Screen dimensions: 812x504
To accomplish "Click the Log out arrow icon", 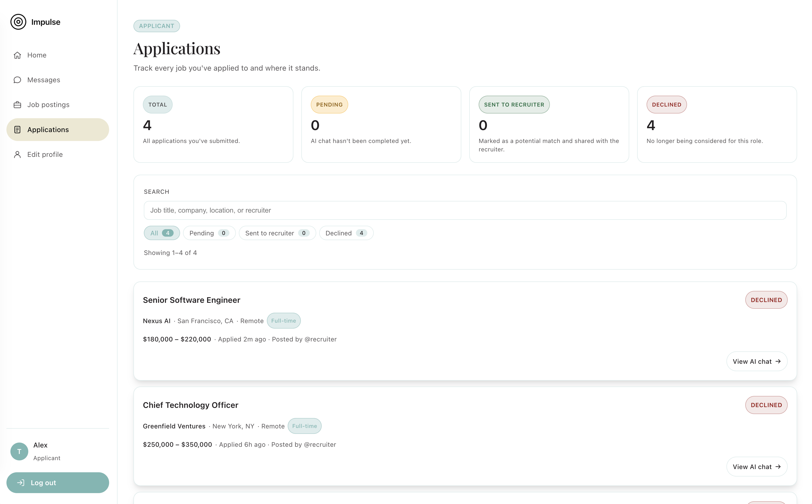I will 21,482.
